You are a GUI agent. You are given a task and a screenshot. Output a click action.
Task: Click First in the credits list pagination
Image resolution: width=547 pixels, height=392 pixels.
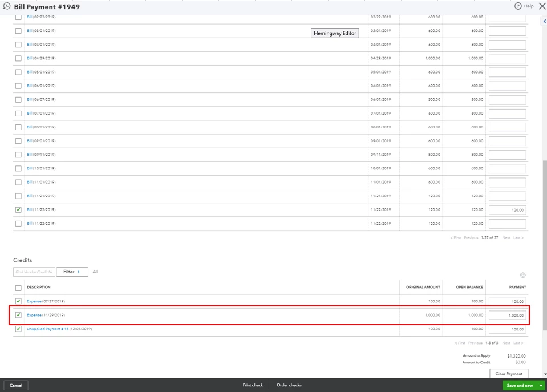point(460,343)
